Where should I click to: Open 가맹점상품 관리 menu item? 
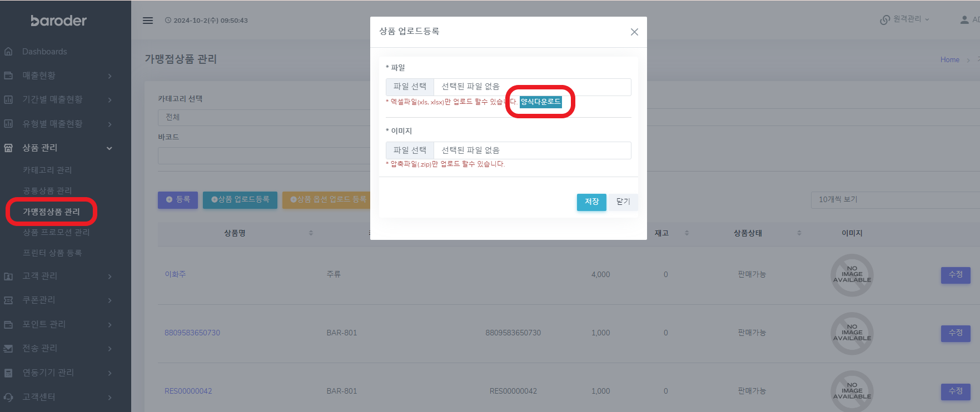click(51, 212)
